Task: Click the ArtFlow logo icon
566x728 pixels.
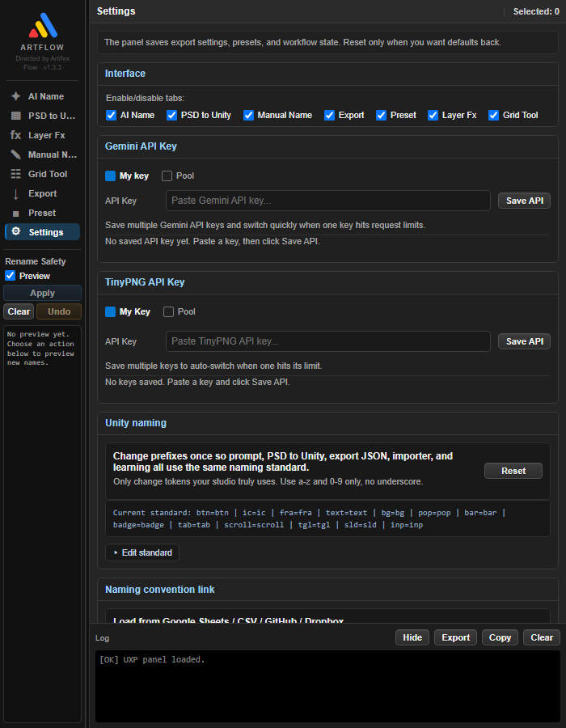Action: coord(43,26)
